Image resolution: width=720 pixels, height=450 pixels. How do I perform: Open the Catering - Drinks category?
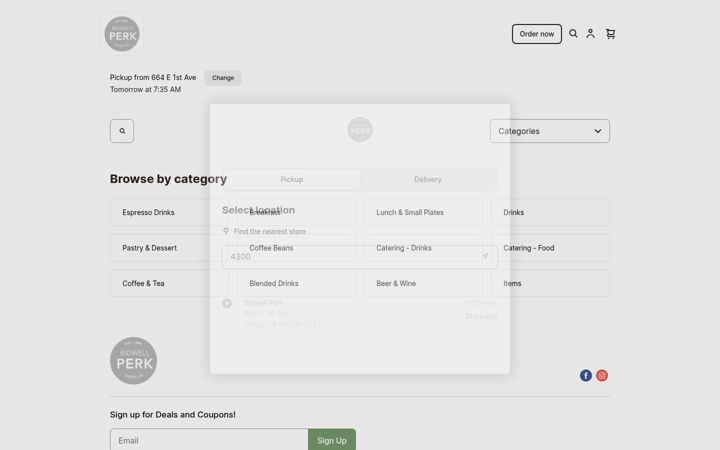click(x=423, y=248)
